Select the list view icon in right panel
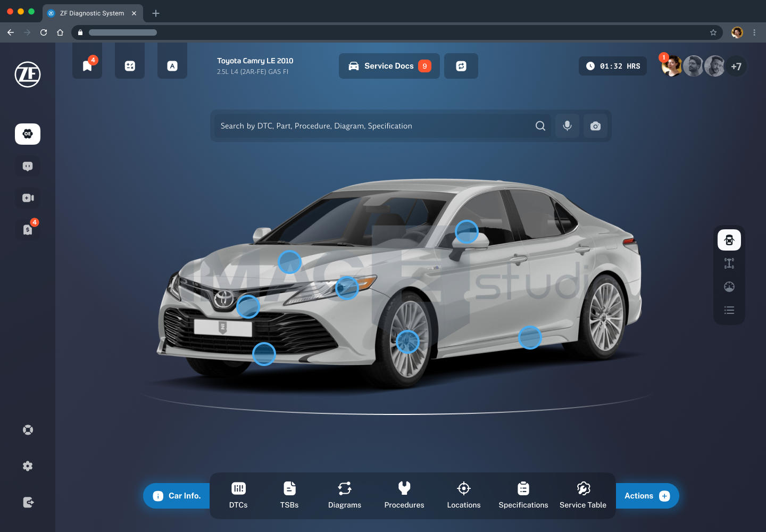 click(x=729, y=310)
